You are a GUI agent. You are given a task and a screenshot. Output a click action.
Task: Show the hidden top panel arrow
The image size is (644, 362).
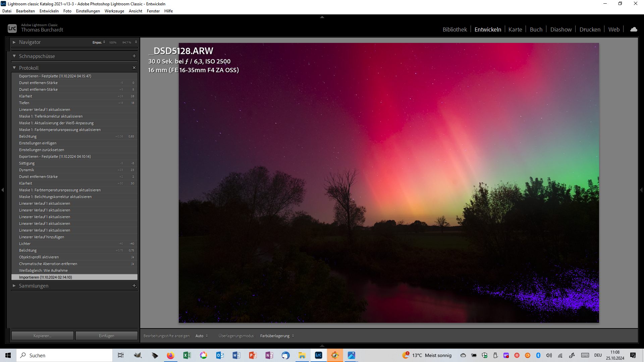(x=322, y=17)
